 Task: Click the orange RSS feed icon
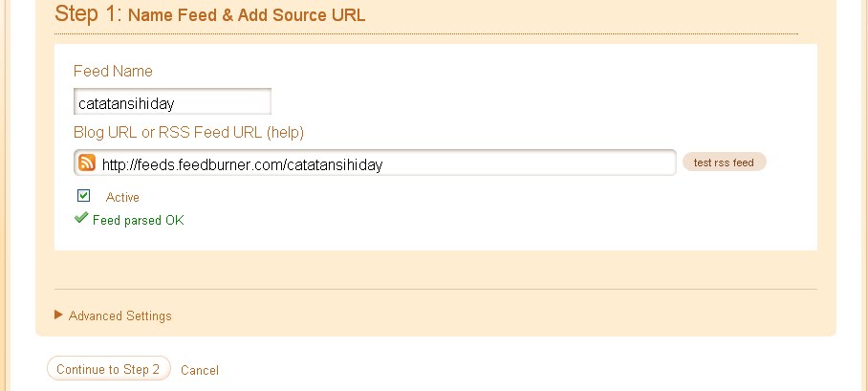coord(86,163)
